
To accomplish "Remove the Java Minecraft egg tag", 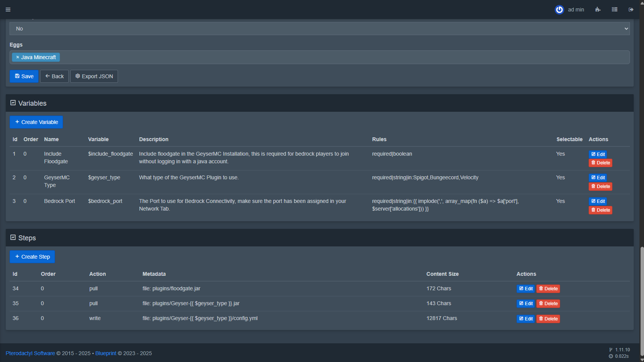I will point(18,57).
